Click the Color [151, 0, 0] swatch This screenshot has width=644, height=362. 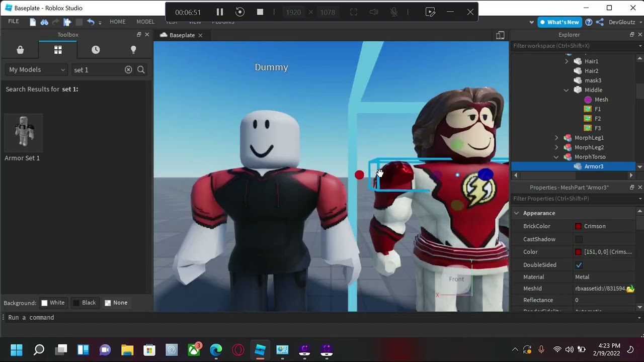578,252
